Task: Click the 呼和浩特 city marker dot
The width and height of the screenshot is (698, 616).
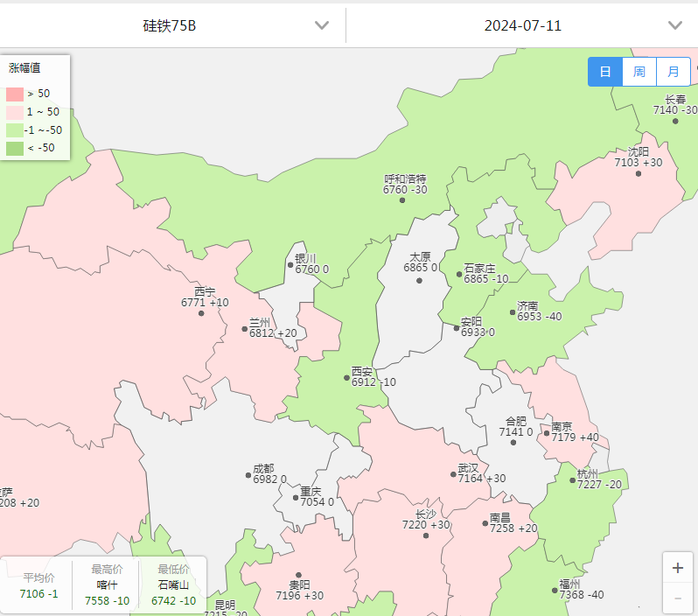Action: (402, 200)
